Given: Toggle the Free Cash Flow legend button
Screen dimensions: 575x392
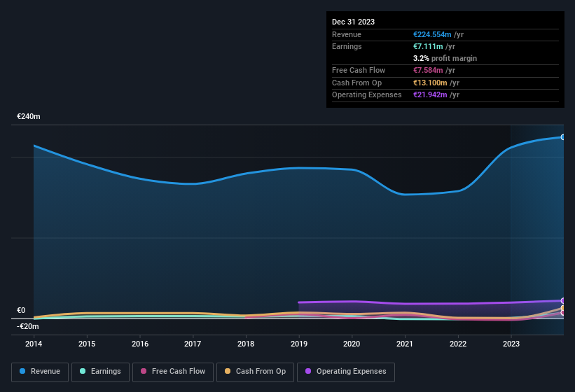Looking at the screenshot, I should [x=173, y=372].
